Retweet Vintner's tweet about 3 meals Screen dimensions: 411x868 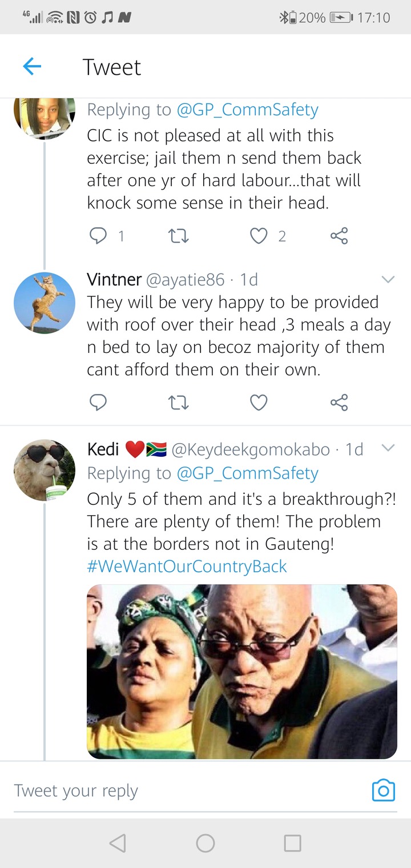click(x=179, y=403)
